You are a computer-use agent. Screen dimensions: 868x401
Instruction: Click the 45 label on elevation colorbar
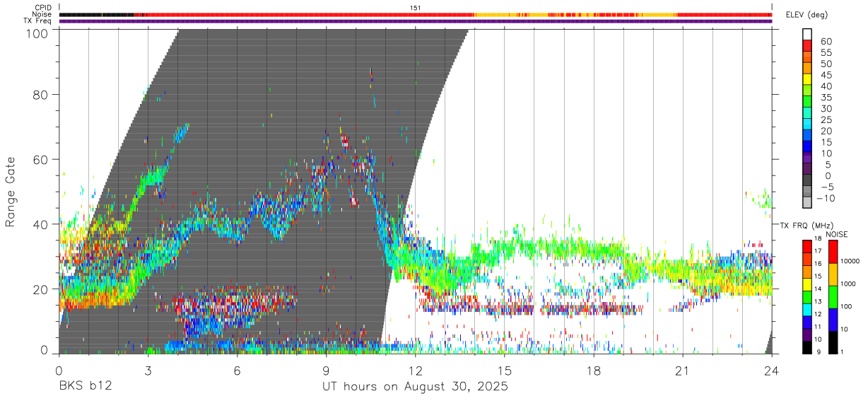825,75
